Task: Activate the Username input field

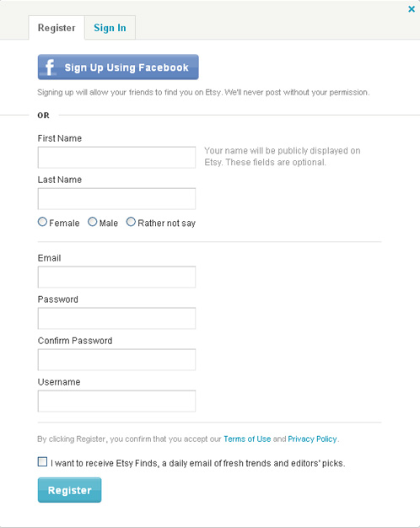Action: coord(116,401)
